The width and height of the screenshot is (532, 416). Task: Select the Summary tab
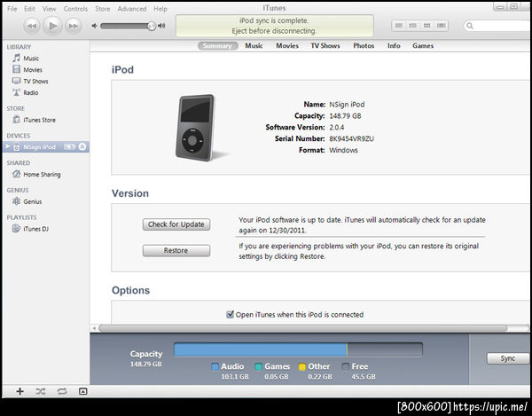pos(217,46)
